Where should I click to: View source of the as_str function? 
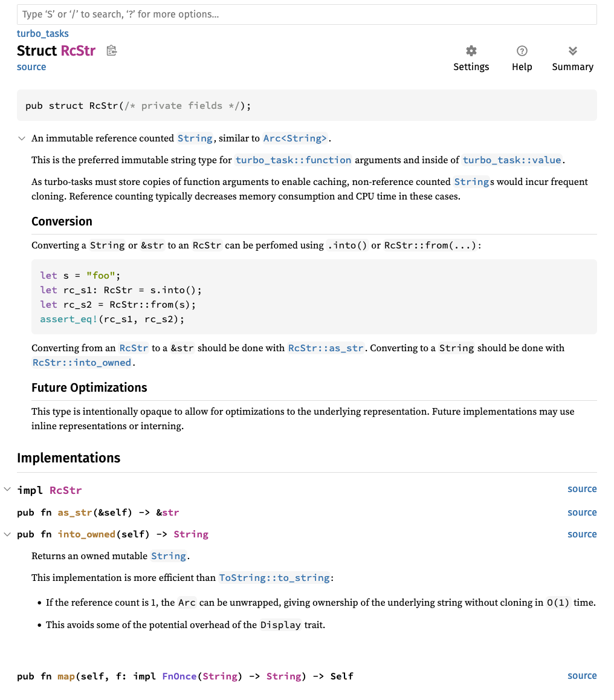tap(581, 512)
